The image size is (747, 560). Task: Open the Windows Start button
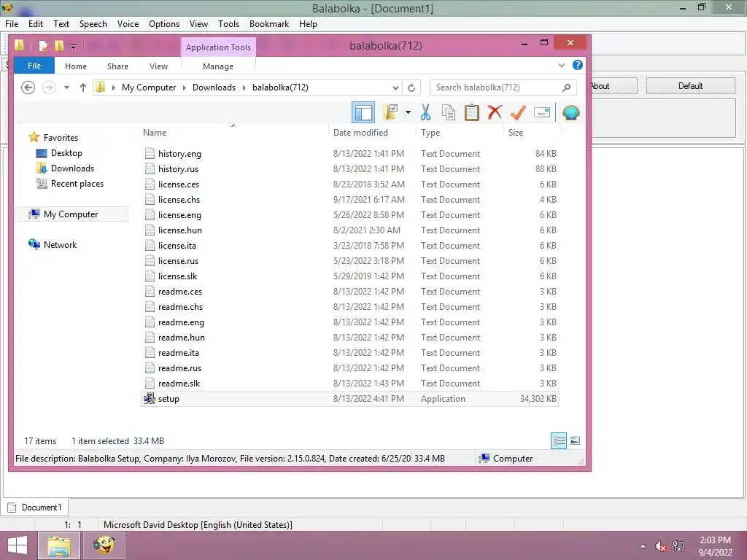click(x=18, y=545)
